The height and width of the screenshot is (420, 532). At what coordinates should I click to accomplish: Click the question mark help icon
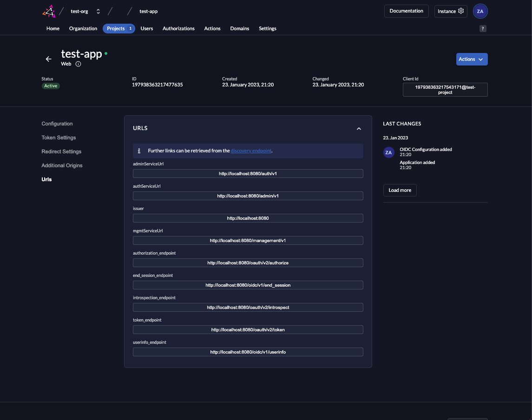click(482, 28)
